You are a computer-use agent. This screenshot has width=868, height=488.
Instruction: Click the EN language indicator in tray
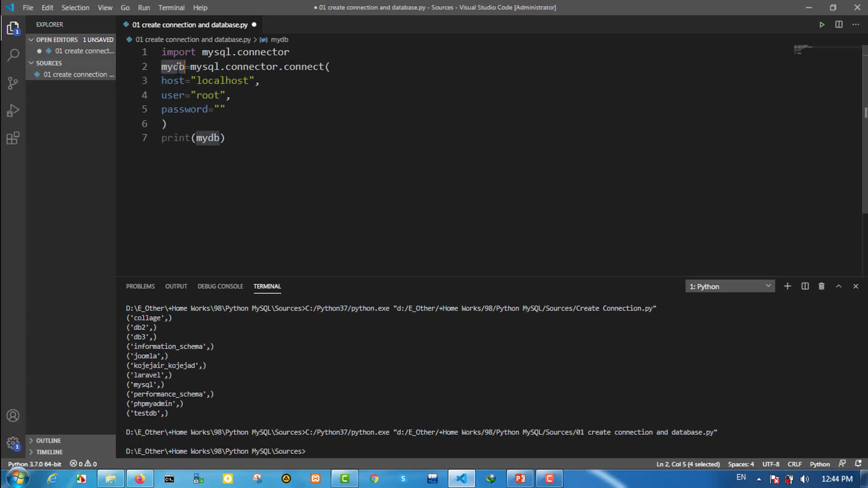pyautogui.click(x=741, y=477)
